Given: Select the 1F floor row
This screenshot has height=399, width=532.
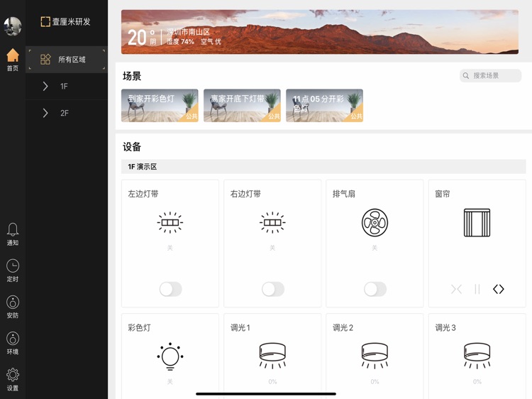Looking at the screenshot, I should [x=67, y=86].
